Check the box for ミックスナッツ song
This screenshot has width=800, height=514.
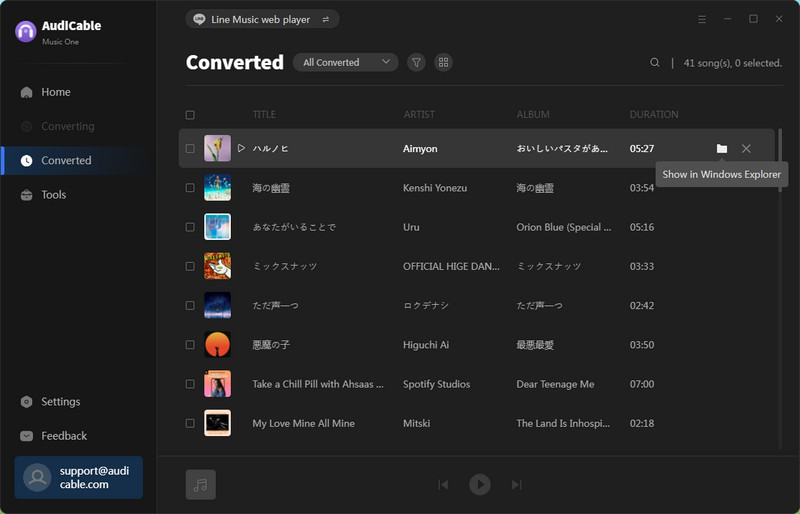(190, 266)
